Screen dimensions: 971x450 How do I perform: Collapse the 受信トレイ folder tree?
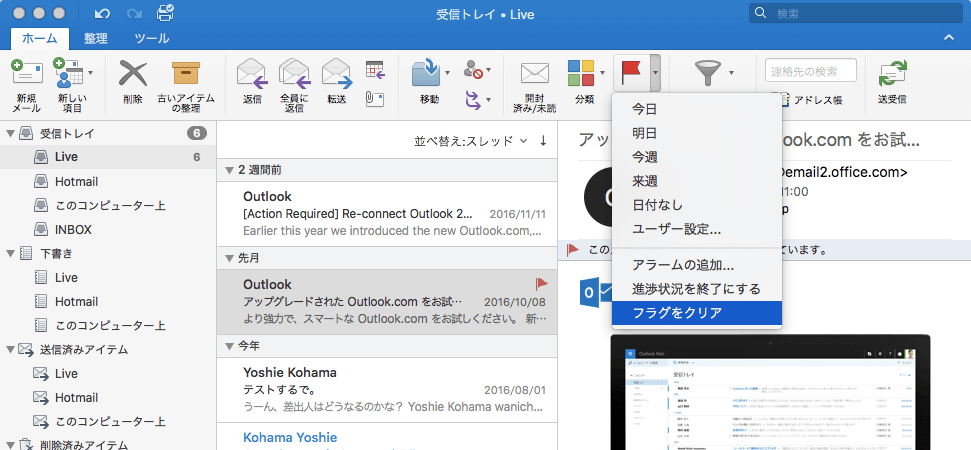pos(11,133)
